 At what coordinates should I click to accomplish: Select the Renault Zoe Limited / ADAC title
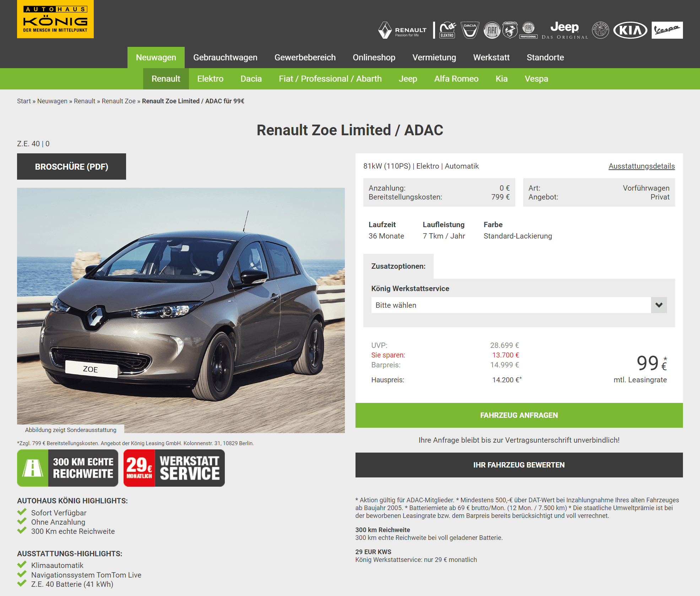pyautogui.click(x=350, y=130)
